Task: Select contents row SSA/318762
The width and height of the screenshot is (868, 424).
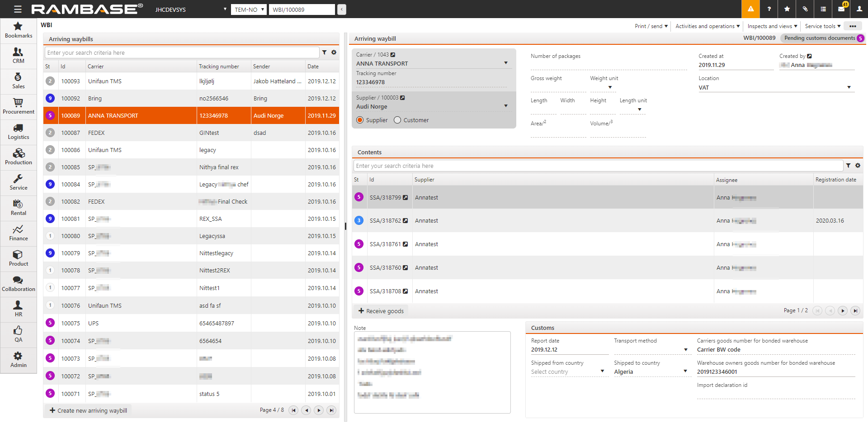Action: coord(607,220)
